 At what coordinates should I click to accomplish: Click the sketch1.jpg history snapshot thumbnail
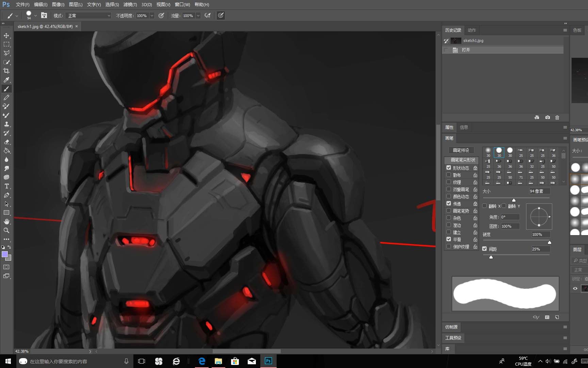[456, 41]
